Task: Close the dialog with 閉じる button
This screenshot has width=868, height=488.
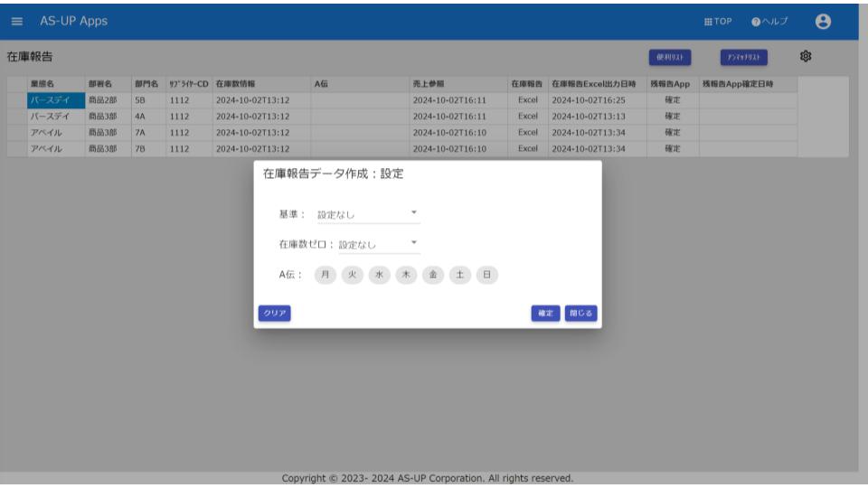Action: click(x=580, y=313)
